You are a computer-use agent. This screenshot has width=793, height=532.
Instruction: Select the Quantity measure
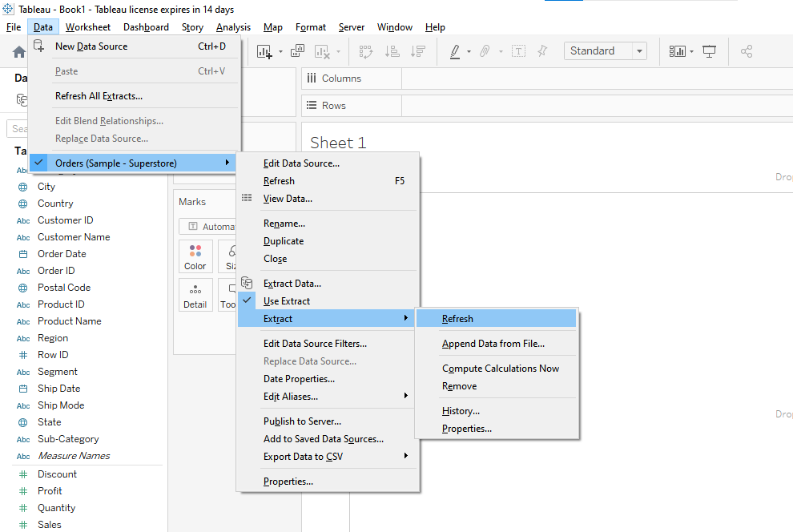(x=57, y=508)
